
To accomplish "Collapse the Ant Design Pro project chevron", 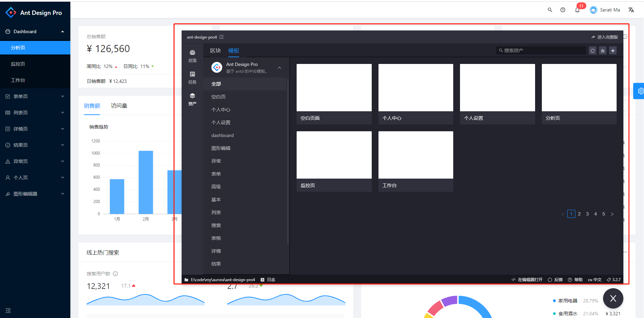I will pos(279,68).
